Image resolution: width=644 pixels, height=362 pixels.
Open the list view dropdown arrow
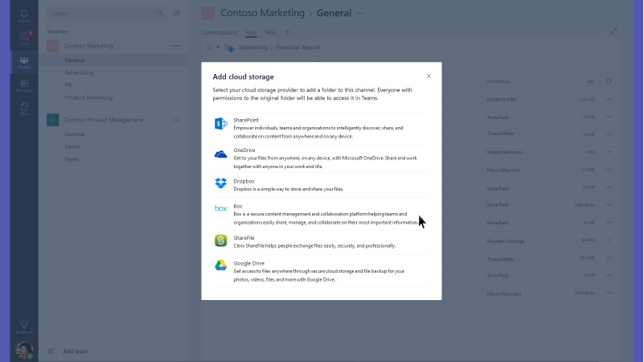tap(218, 47)
